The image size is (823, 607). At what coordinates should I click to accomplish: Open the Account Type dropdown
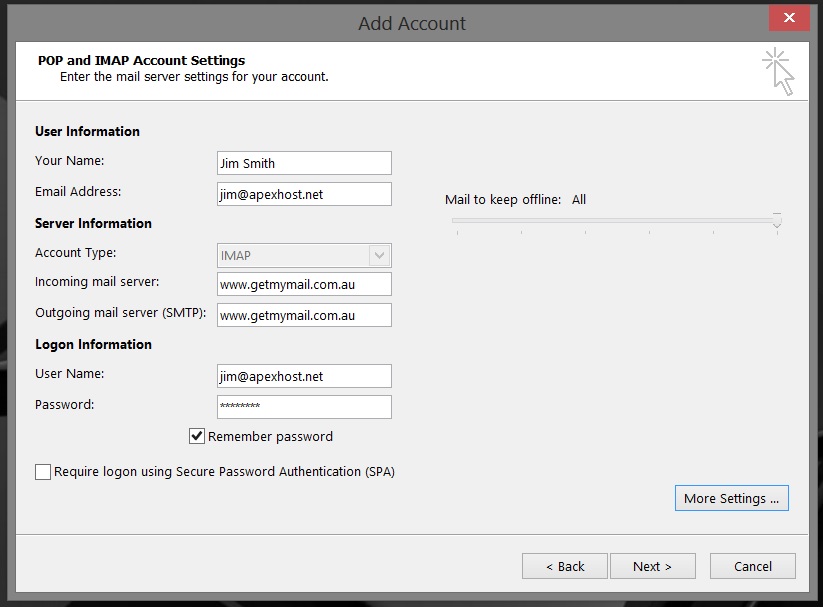coord(303,255)
